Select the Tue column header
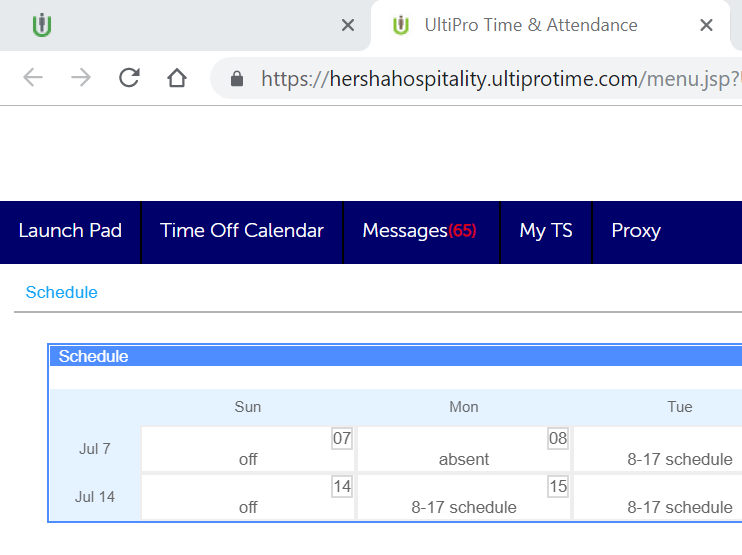Screen dimensions: 742x555 [680, 407]
